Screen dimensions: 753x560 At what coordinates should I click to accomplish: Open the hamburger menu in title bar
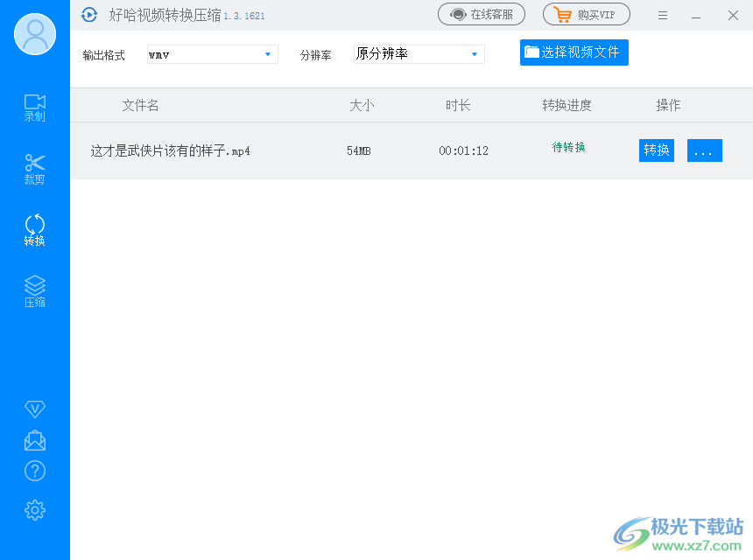pyautogui.click(x=663, y=16)
